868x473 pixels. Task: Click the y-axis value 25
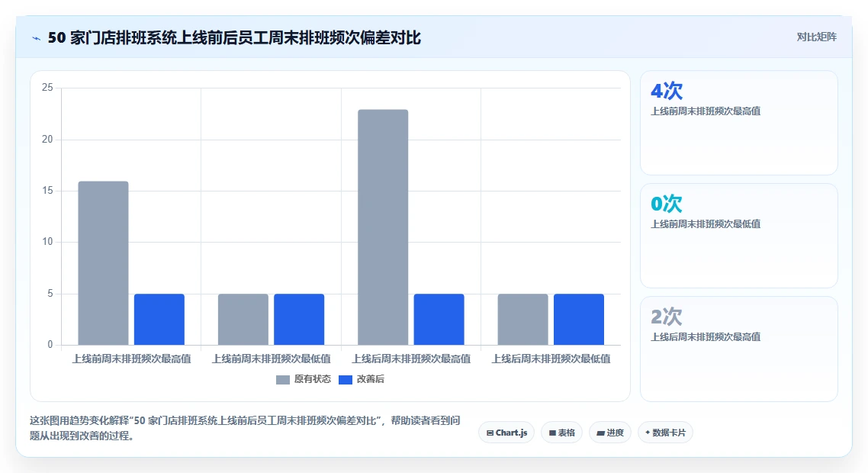[x=47, y=88]
